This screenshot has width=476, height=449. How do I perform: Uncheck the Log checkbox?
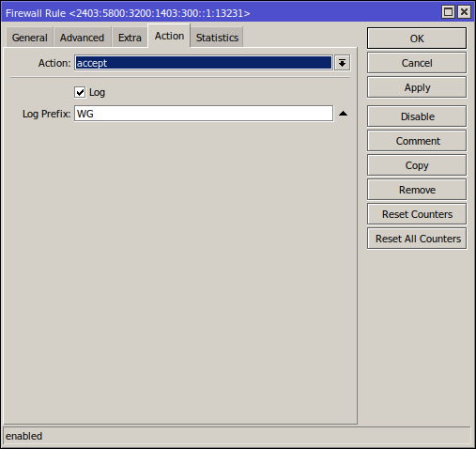coord(80,92)
